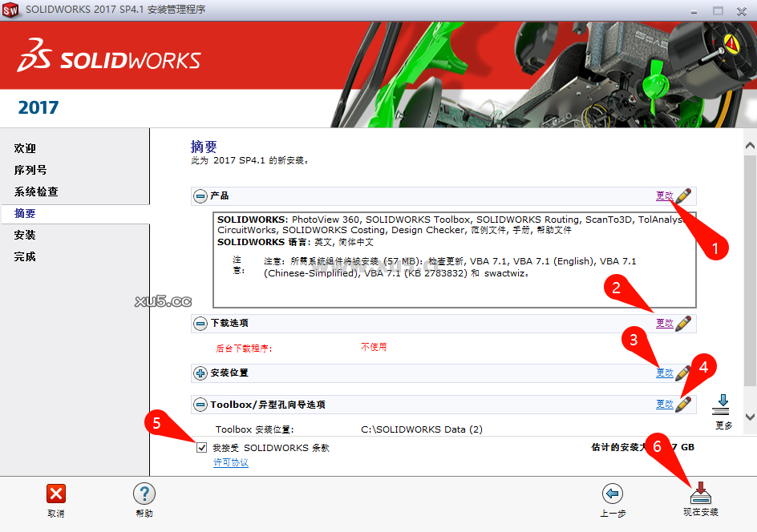Screen dimensions: 757x532
Task: Click the pencil edit icon beside 下载选项
Action: (682, 323)
